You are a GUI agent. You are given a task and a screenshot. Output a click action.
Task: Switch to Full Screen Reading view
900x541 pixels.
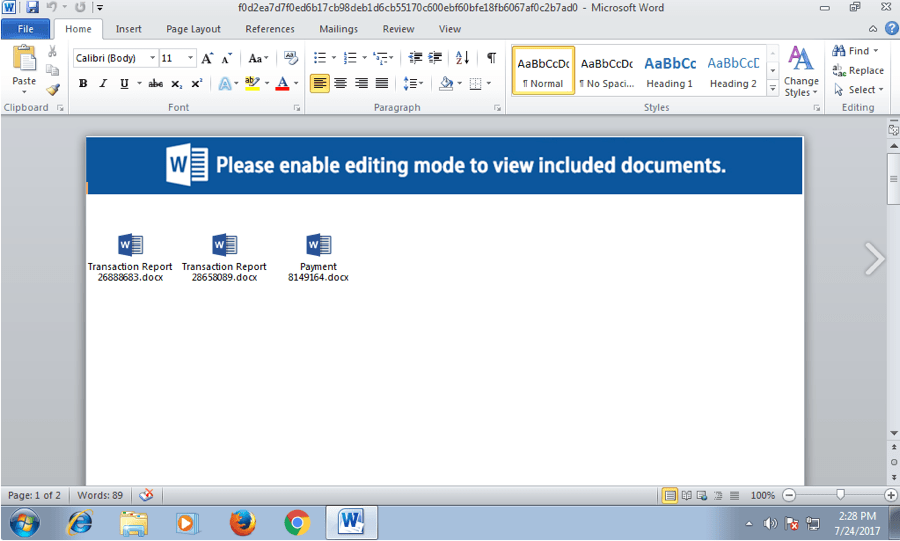tap(686, 496)
